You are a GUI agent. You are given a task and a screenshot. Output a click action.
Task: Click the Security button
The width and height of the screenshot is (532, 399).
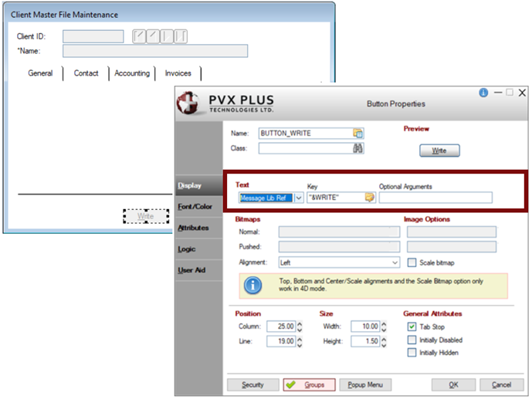[252, 384]
